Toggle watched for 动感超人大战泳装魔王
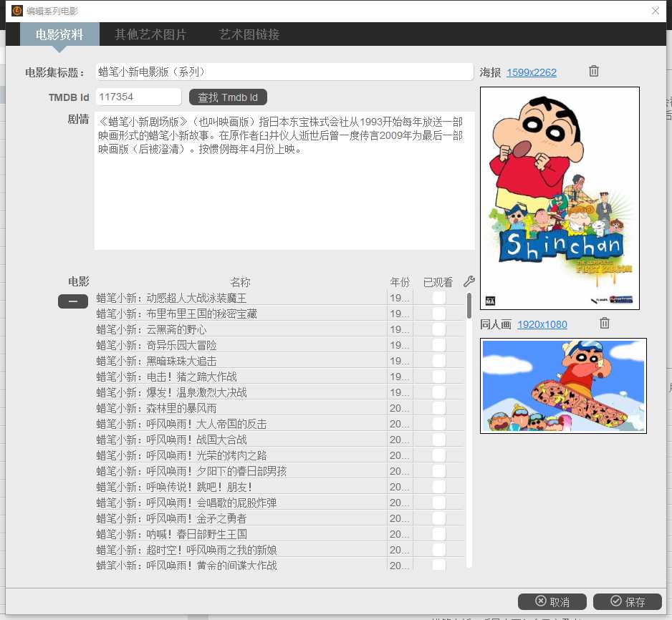 (439, 298)
